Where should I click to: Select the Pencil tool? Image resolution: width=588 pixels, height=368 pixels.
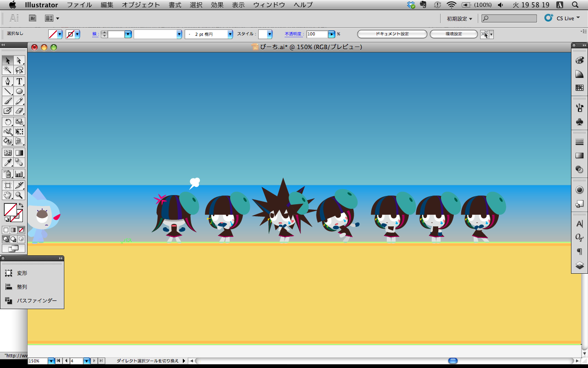tap(19, 101)
